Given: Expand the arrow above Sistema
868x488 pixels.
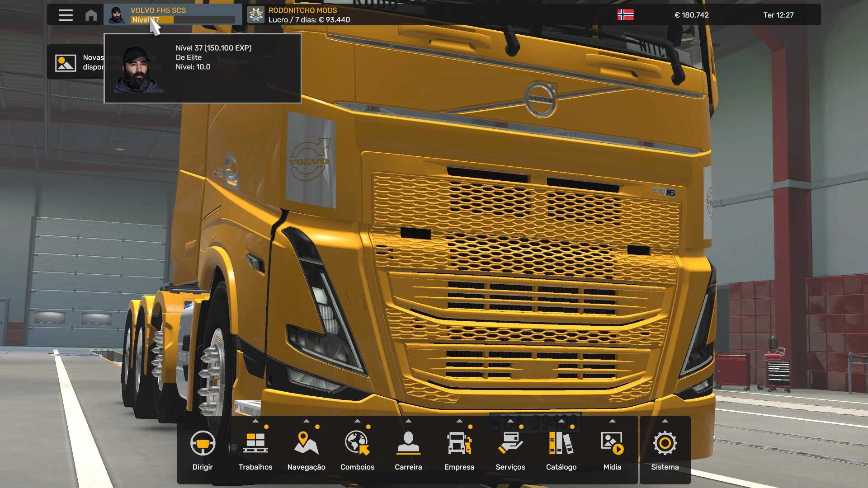Looking at the screenshot, I should pos(665,421).
